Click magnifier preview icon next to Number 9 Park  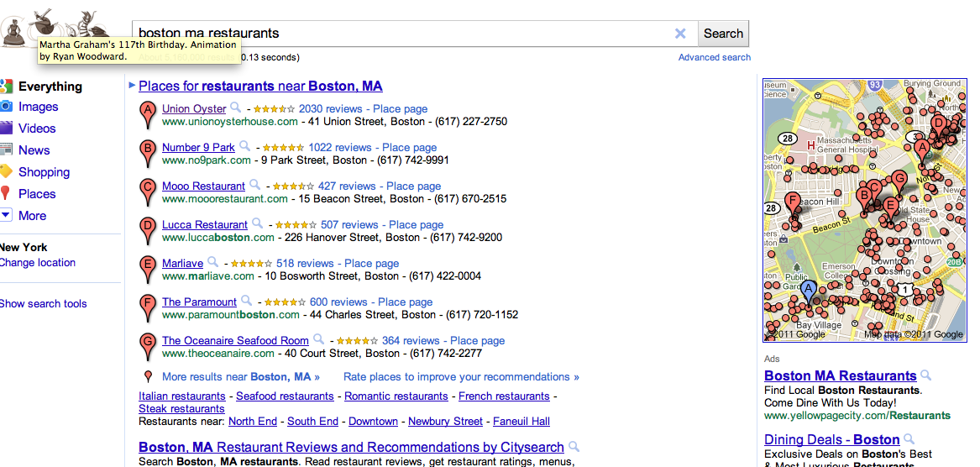[246, 146]
